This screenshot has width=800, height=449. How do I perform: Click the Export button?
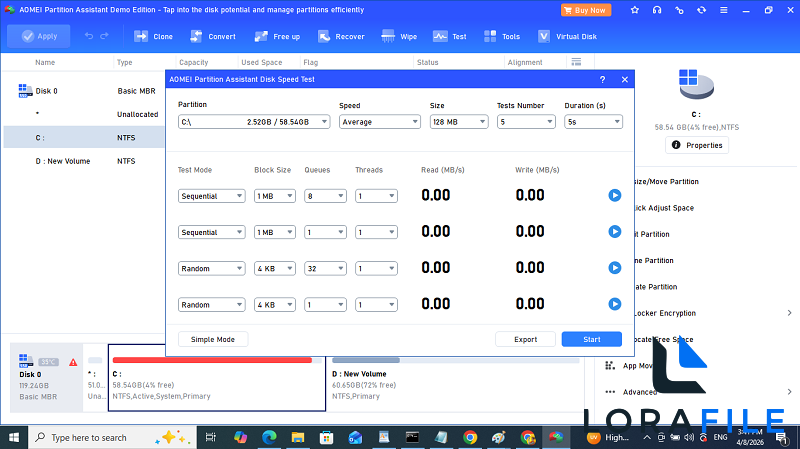click(x=526, y=339)
